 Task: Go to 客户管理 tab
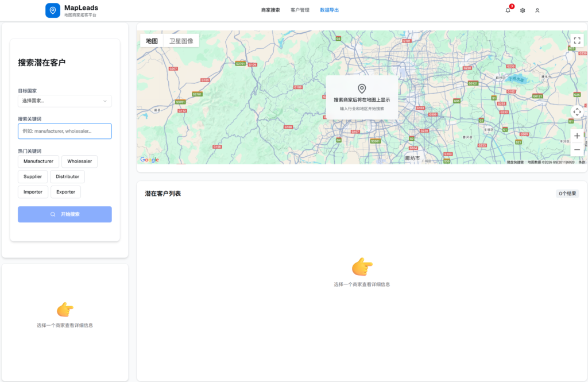coord(300,10)
